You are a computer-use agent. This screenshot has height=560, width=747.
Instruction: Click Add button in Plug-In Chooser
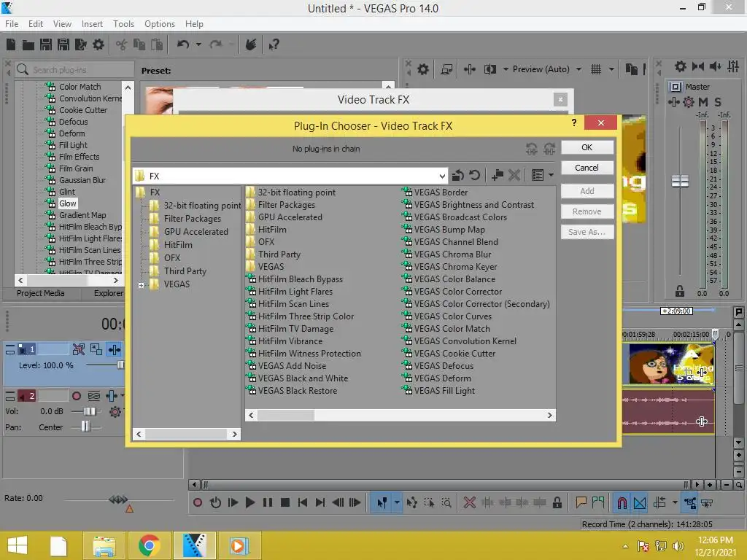[x=587, y=191]
